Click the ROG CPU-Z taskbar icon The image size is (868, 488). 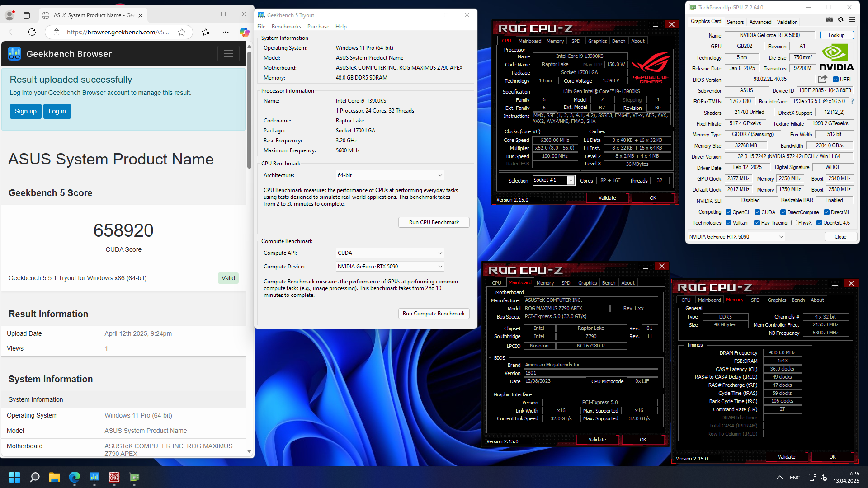114,477
